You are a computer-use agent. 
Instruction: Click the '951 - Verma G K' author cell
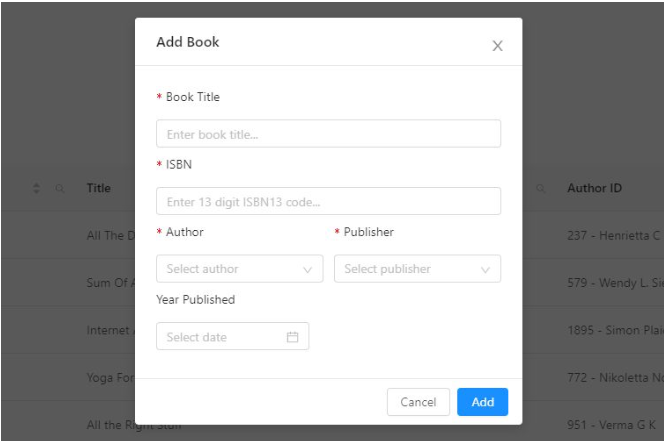click(612, 424)
